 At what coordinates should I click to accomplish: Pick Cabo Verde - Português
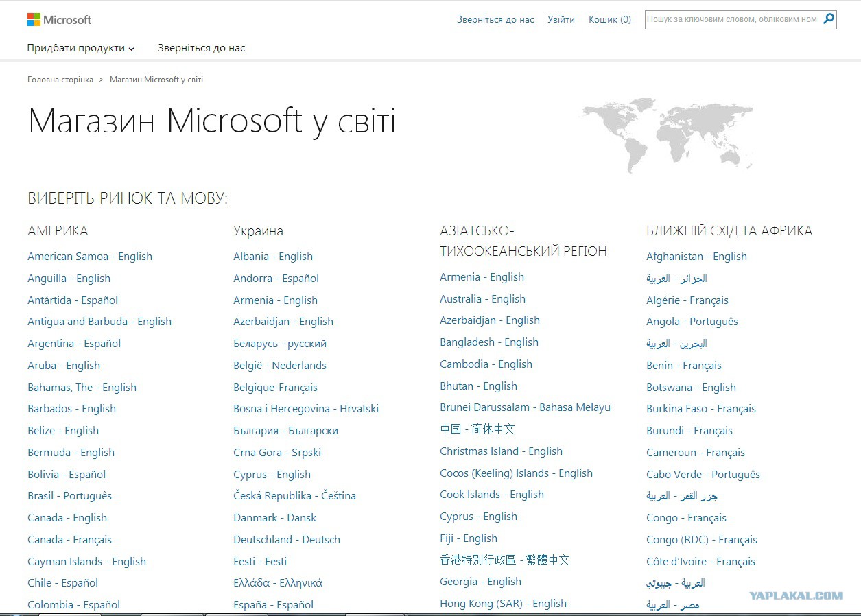[x=703, y=475]
